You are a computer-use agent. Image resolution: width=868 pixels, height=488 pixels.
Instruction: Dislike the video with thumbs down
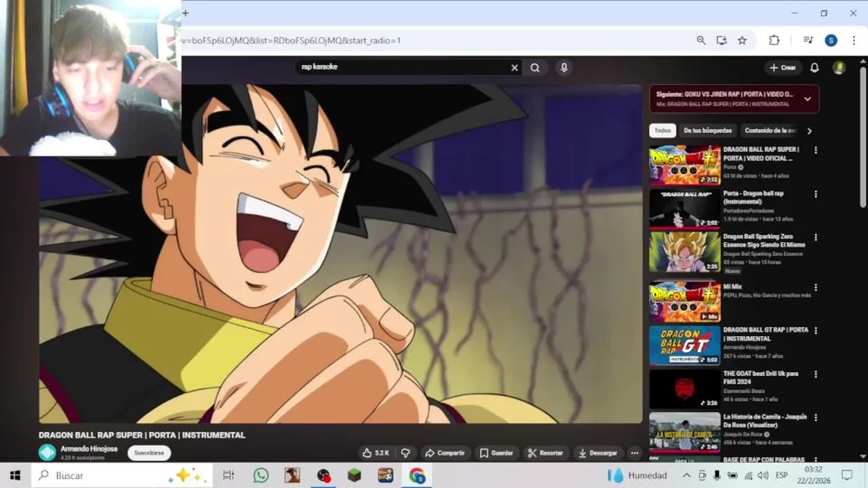(x=406, y=453)
